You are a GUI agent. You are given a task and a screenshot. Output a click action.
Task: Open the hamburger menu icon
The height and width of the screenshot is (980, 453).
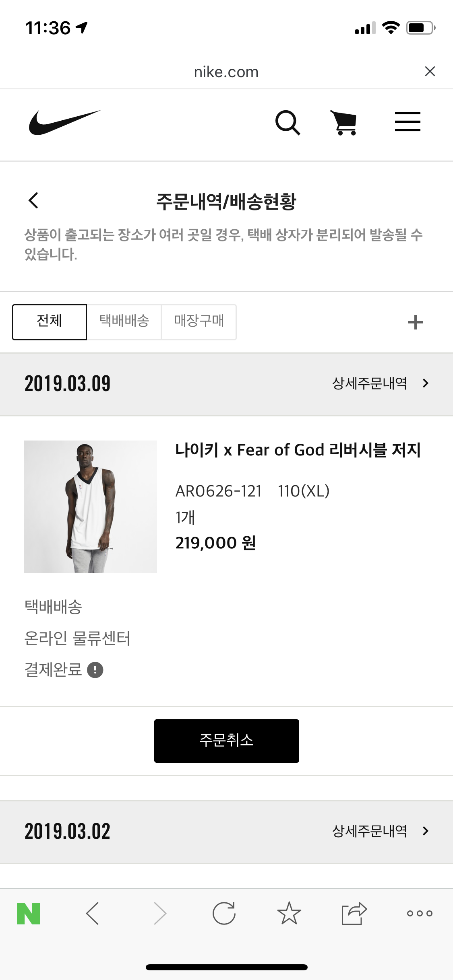pos(407,122)
